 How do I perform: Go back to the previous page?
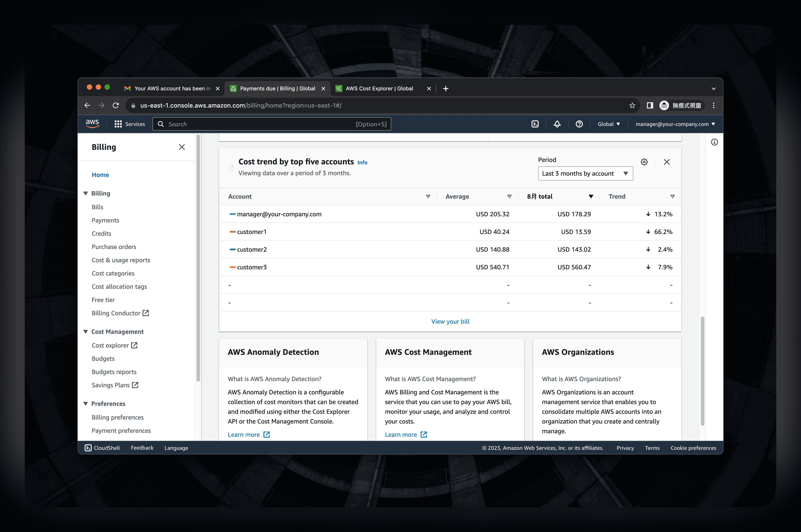(87, 106)
